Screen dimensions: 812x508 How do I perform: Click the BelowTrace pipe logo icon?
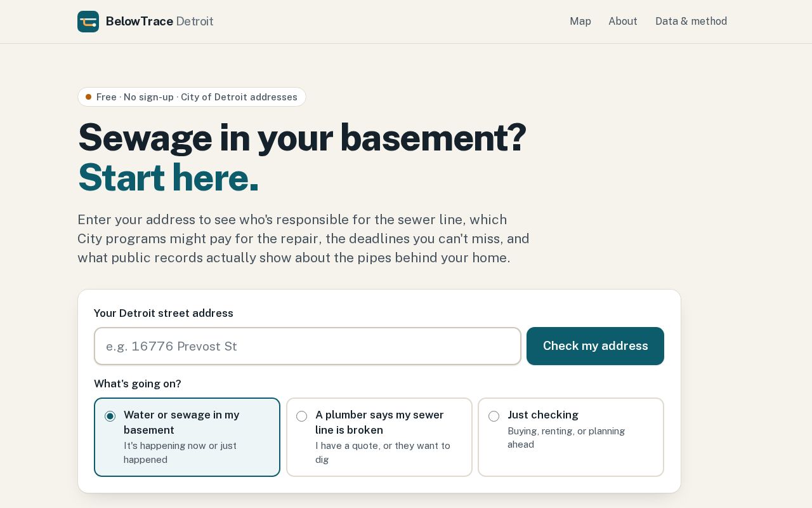pyautogui.click(x=88, y=22)
